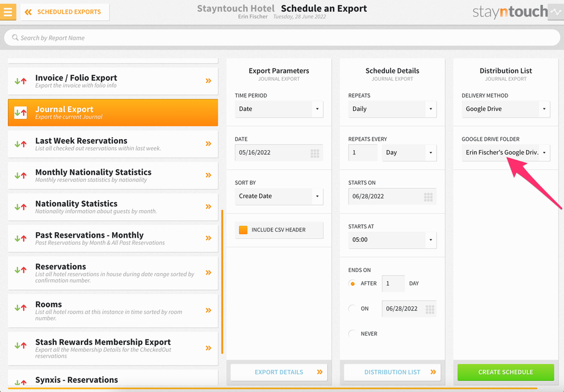Viewport: 564px width, 392px height.
Task: Click the Reservations export arrows icon
Action: (x=20, y=270)
